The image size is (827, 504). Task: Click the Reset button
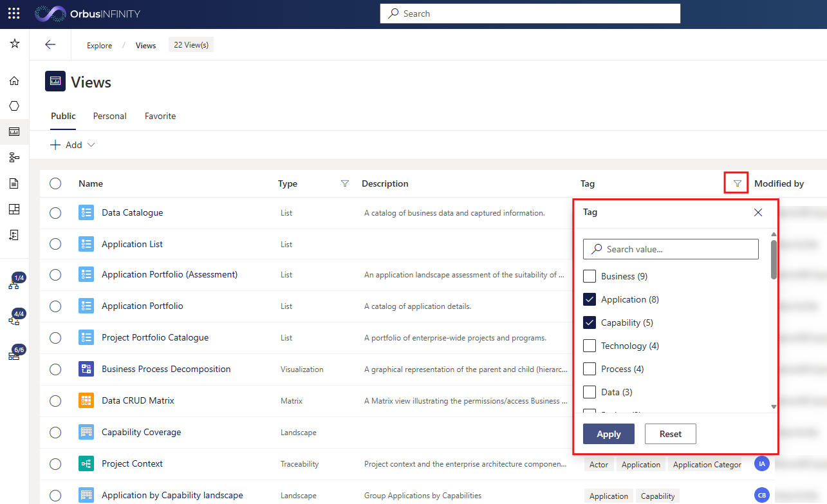pos(670,434)
